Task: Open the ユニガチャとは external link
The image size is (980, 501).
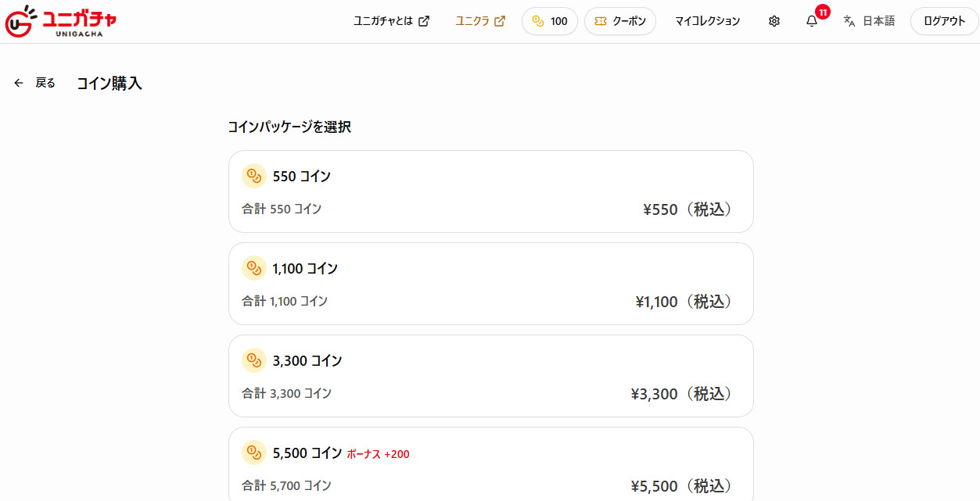Action: pos(392,21)
